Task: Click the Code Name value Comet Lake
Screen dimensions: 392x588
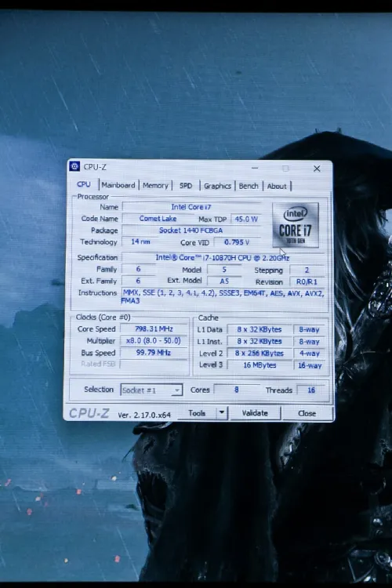Action: click(158, 219)
